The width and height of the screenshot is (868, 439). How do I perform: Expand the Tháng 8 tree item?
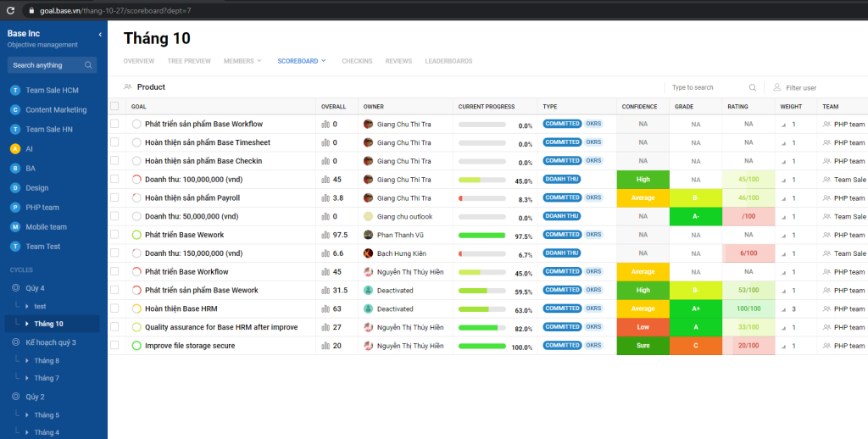tap(27, 361)
